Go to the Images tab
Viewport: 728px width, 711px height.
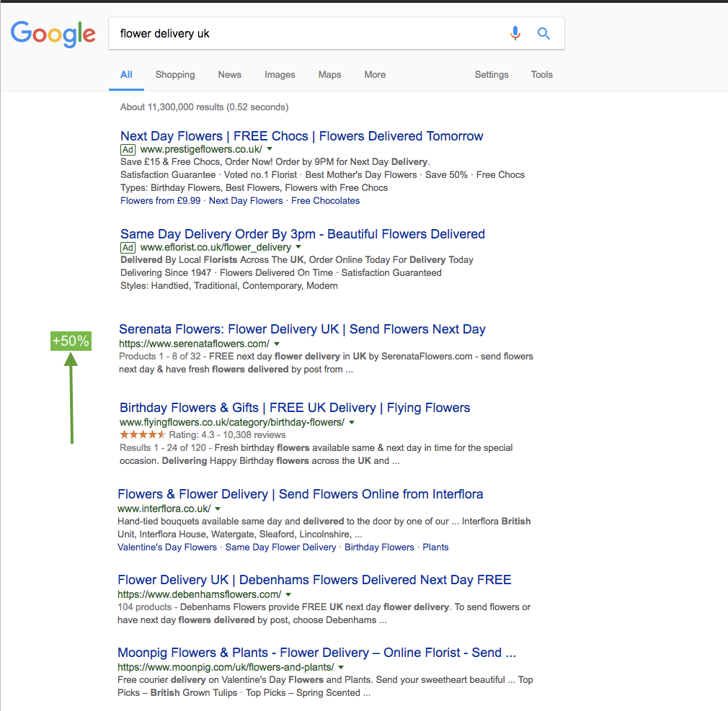pos(280,75)
